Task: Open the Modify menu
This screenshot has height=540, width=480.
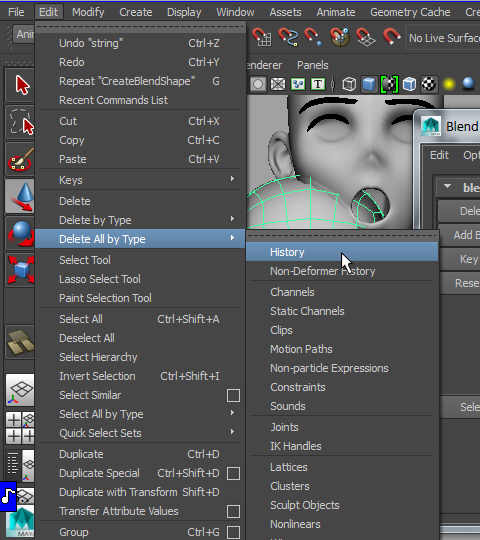Action: pos(88,12)
